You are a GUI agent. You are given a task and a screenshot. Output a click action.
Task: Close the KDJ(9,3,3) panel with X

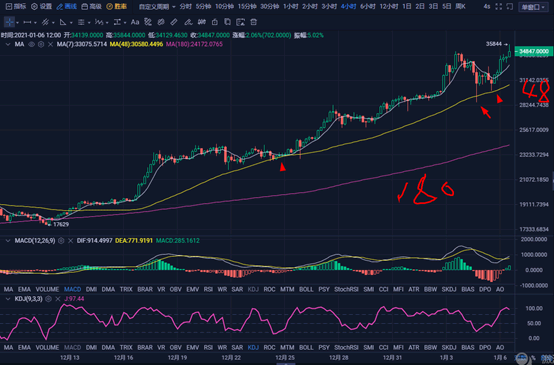(58, 299)
